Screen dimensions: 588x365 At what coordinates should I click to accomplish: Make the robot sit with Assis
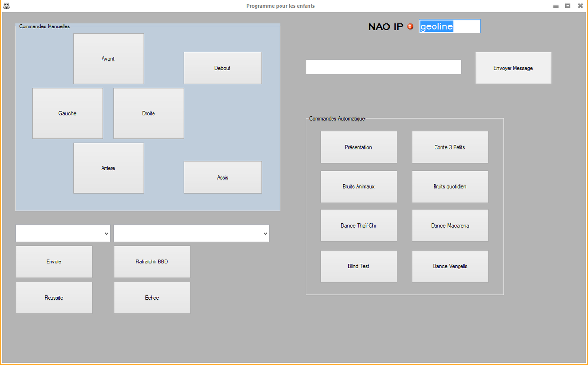[x=223, y=178]
